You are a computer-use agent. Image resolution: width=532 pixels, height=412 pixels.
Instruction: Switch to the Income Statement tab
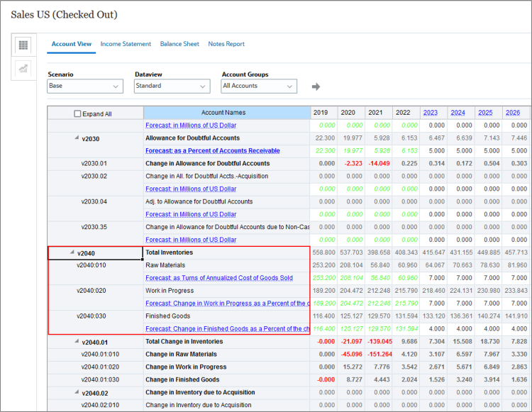(126, 44)
